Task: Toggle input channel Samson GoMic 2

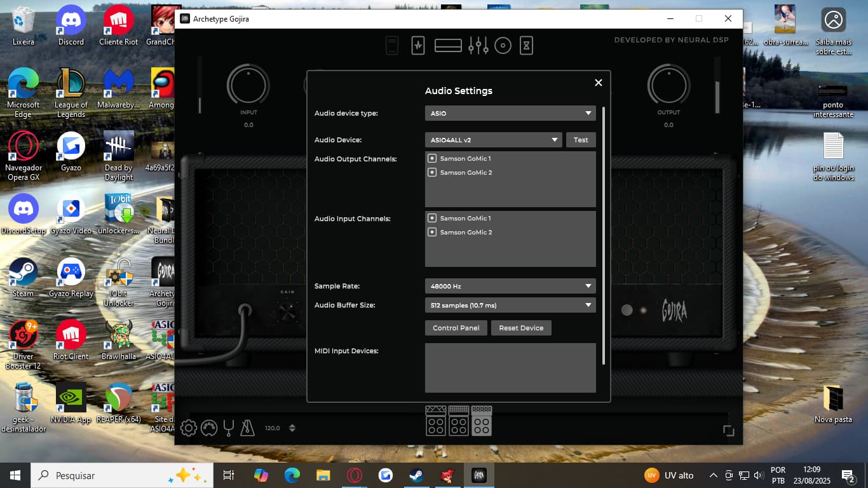Action: 432,232
